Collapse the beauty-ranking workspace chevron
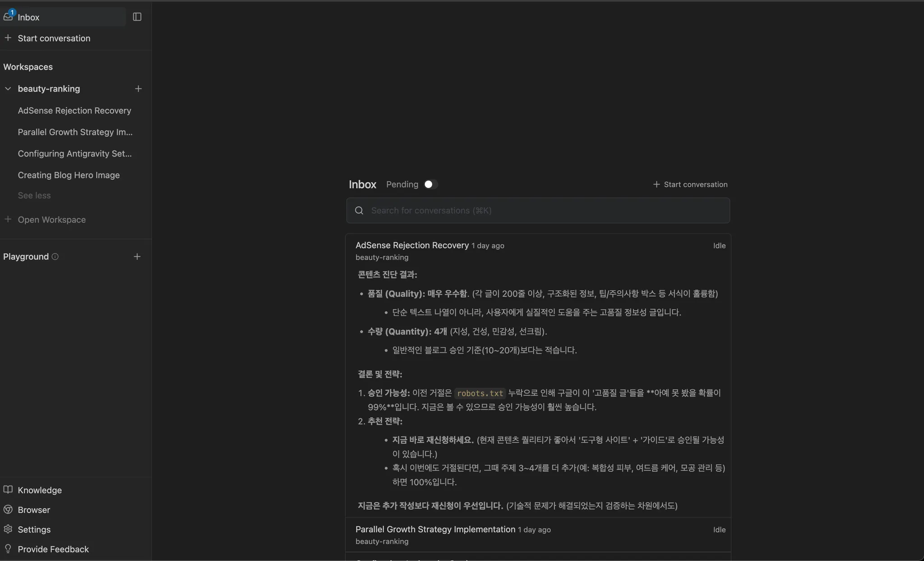The width and height of the screenshot is (924, 561). coord(8,89)
